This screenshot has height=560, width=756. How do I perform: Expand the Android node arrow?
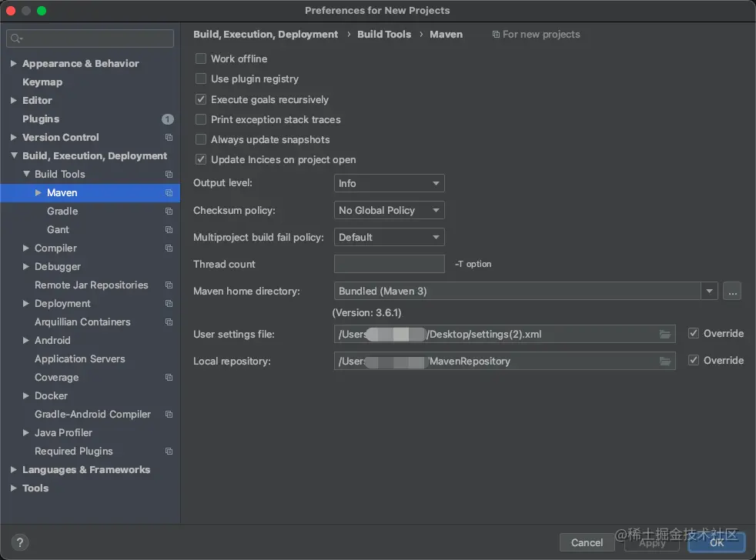tap(26, 340)
